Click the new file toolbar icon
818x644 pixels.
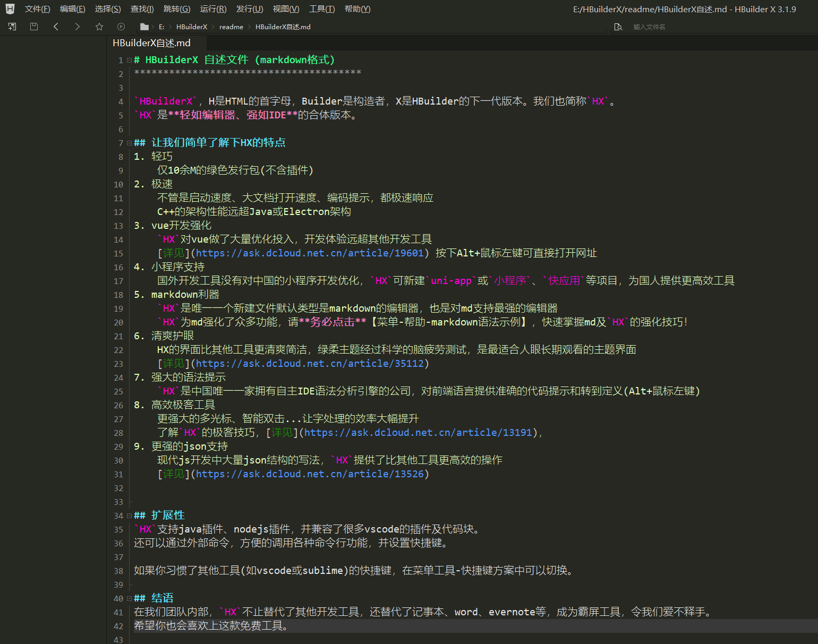tap(12, 27)
